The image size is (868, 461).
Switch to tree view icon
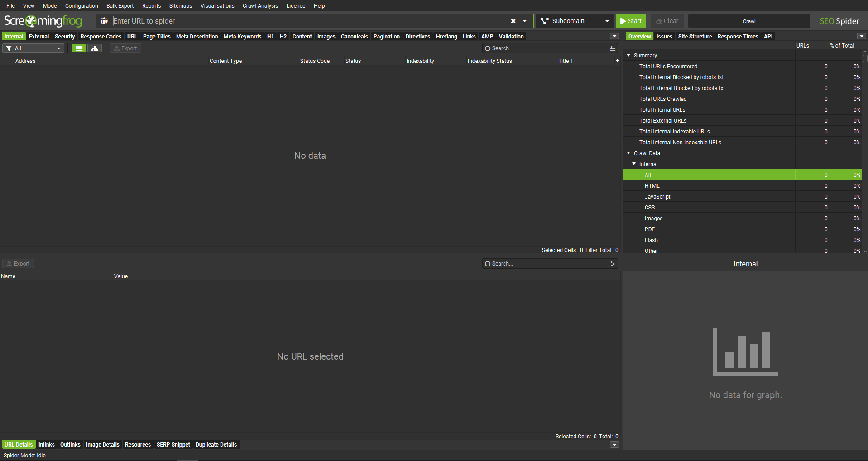(95, 48)
